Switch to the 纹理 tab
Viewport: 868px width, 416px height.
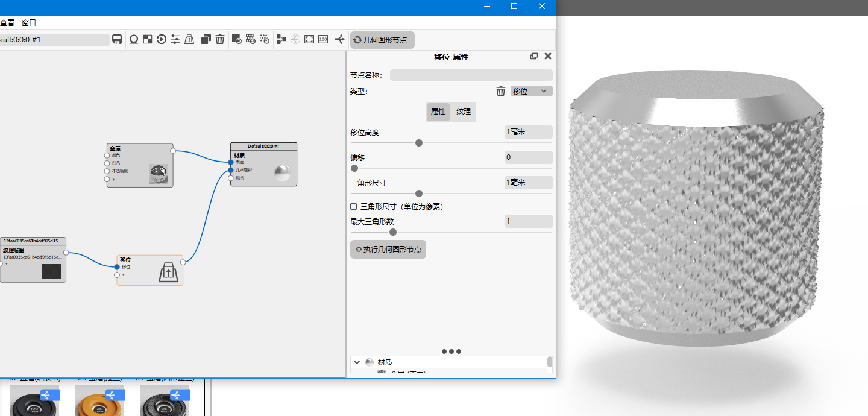464,112
